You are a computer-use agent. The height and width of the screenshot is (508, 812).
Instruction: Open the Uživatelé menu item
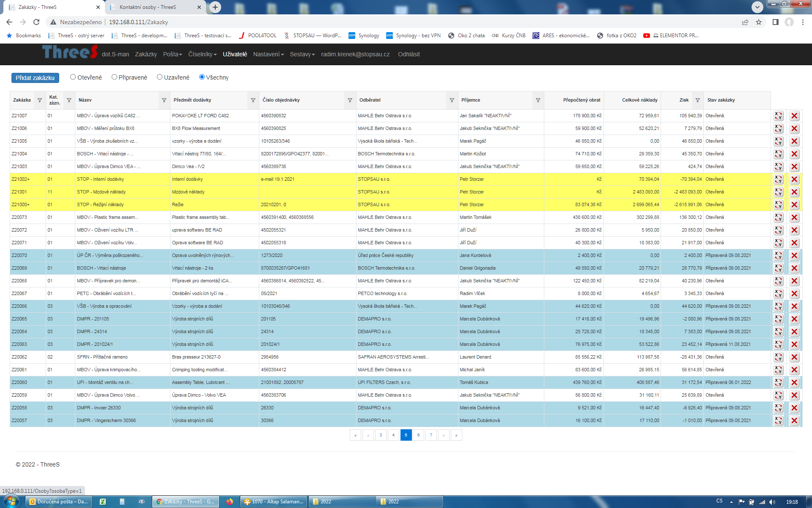[x=235, y=54]
